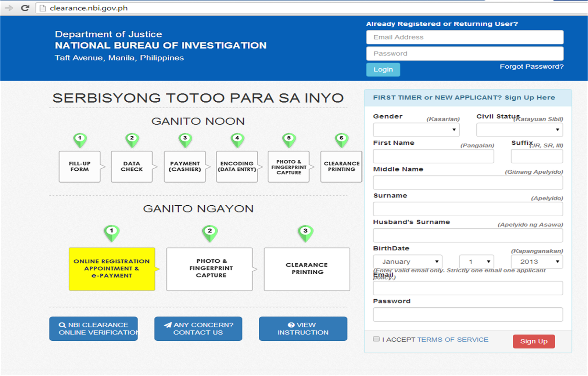Open the birth year dropdown showing 2013
This screenshot has width=588, height=376.
point(537,261)
